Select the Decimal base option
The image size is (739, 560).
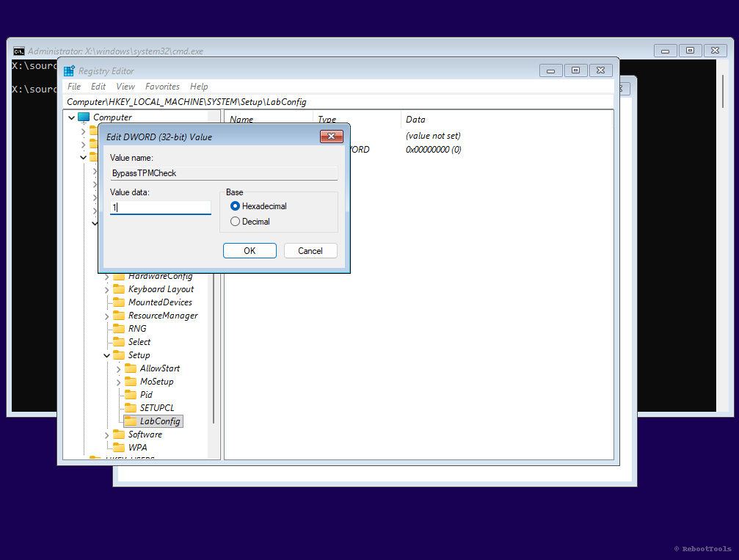pos(235,222)
